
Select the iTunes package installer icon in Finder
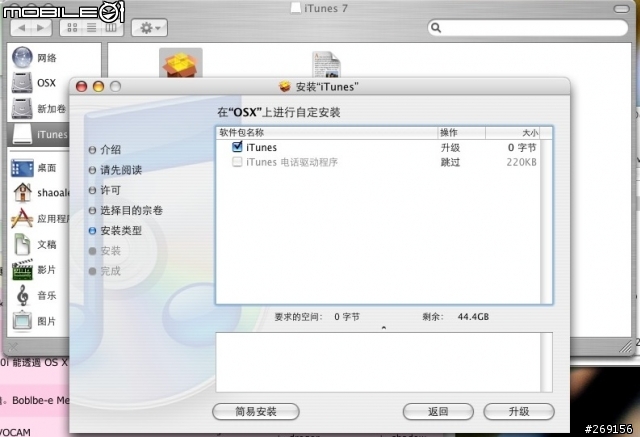click(x=180, y=62)
